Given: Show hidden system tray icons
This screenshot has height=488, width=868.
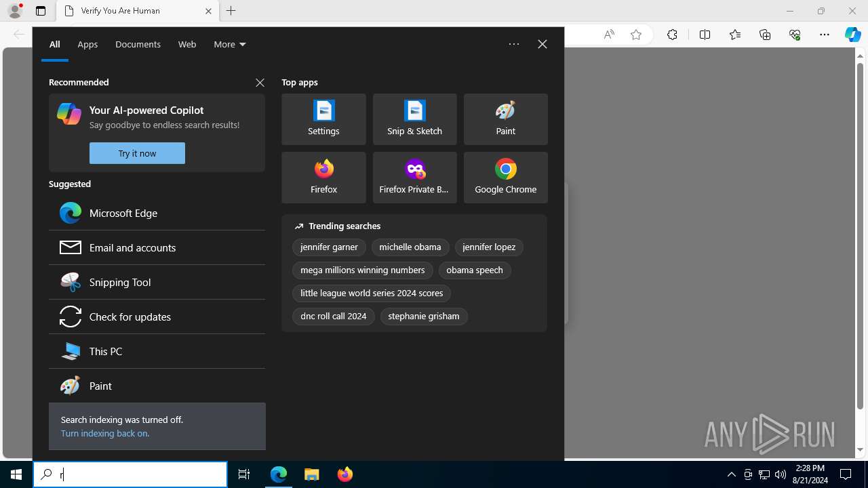Looking at the screenshot, I should coord(731,474).
